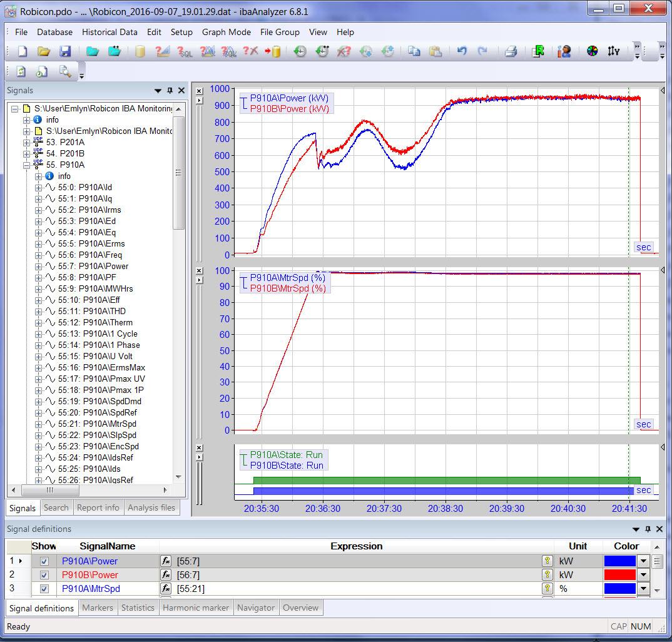Toggle Show checkbox for P910B\Power
Image resolution: width=672 pixels, height=642 pixels.
[x=44, y=575]
